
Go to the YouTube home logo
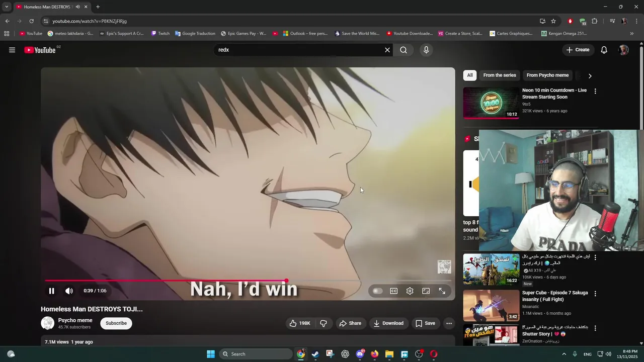(40, 50)
